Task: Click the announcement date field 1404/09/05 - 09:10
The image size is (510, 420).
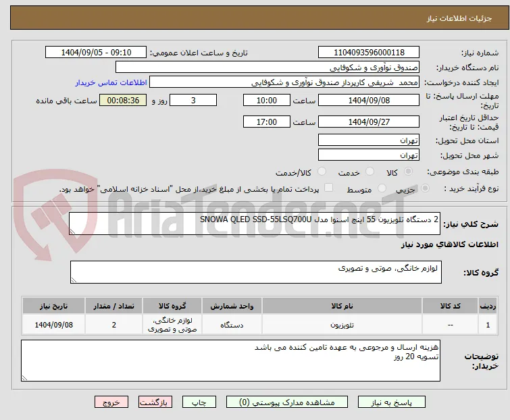Action: [96, 53]
